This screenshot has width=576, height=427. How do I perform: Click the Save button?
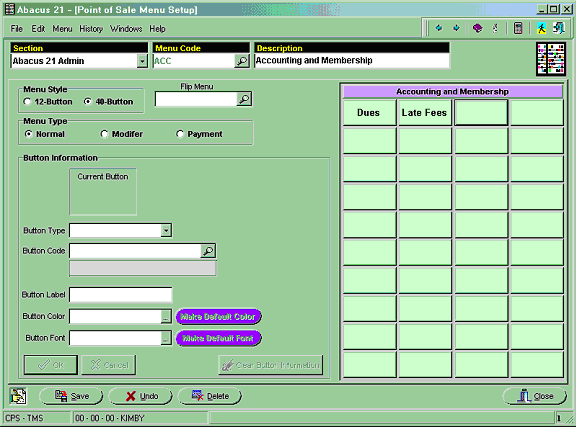[x=71, y=396]
